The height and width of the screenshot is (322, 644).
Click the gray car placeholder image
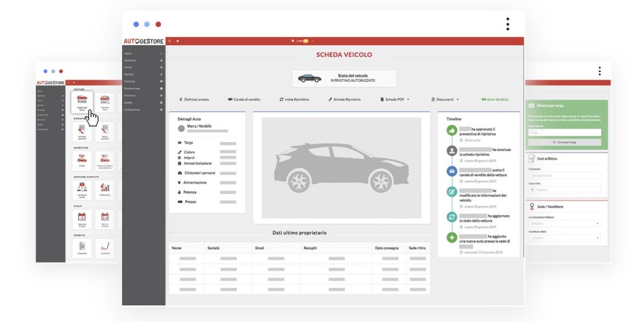(x=341, y=168)
